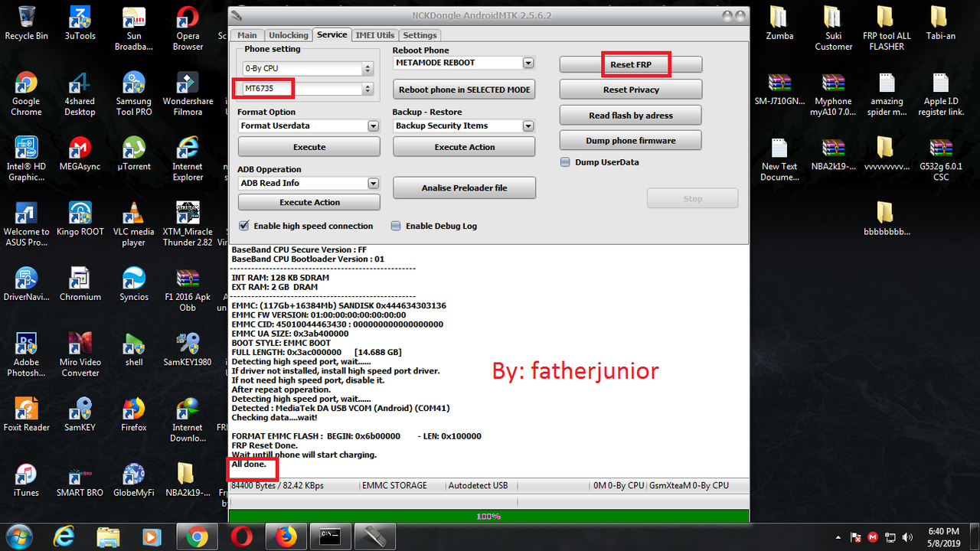Open the Opera taskbar button
The image size is (980, 551).
point(242,536)
